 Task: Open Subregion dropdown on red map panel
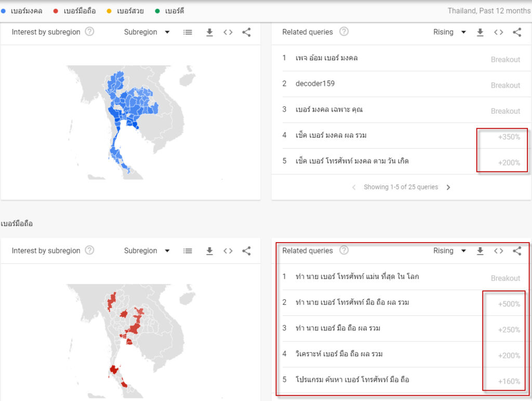pos(147,251)
